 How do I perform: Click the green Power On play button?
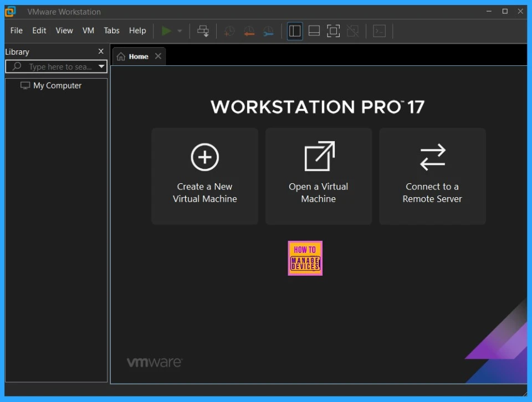coord(166,31)
